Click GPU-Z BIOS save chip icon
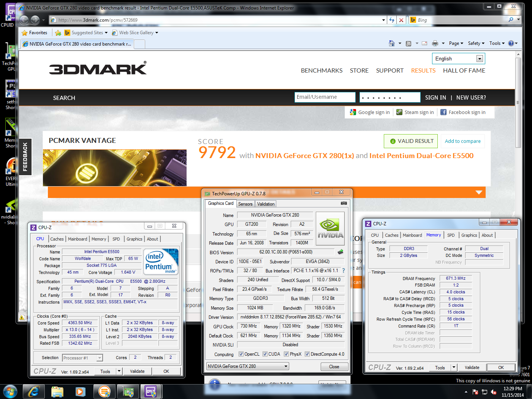Screen dimensions: 532x399 [340, 252]
